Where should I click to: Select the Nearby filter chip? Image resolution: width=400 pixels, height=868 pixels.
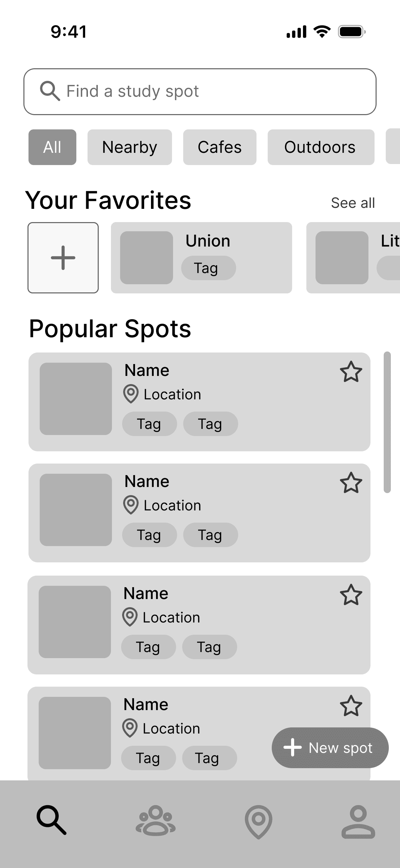tap(130, 147)
